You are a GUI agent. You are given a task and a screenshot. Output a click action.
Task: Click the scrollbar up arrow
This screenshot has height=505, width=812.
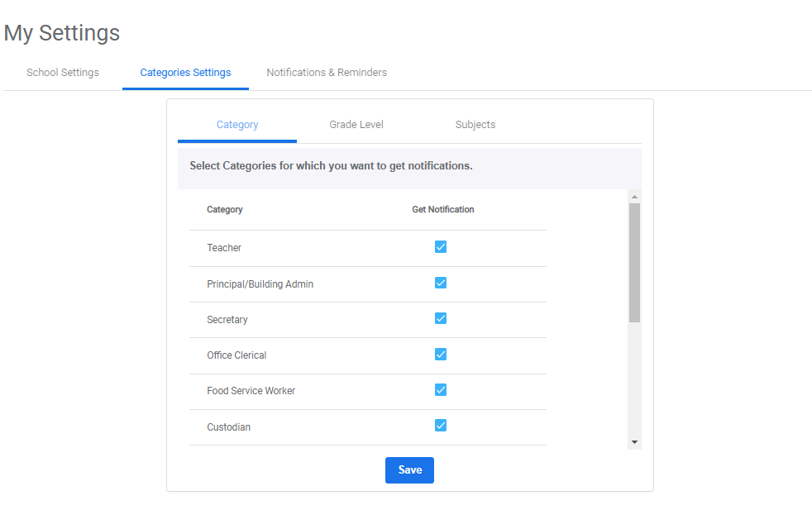tap(634, 197)
